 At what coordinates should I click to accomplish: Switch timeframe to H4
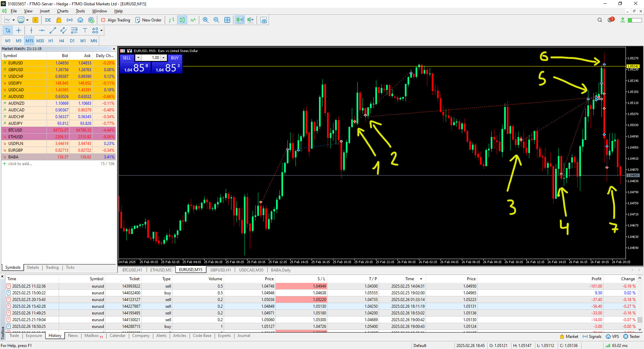pyautogui.click(x=61, y=41)
